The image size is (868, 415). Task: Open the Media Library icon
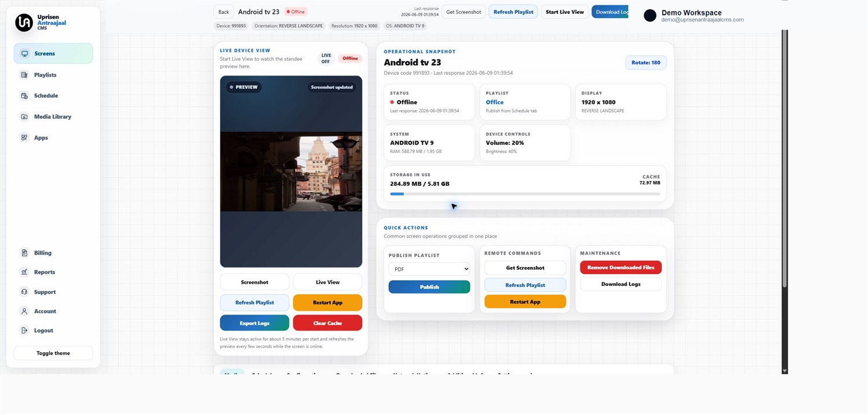click(x=24, y=117)
